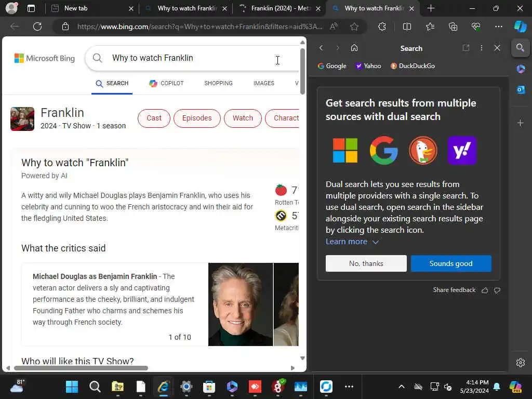This screenshot has height=399, width=532.
Task: Click the Episodes pill button
Action: pos(197,118)
